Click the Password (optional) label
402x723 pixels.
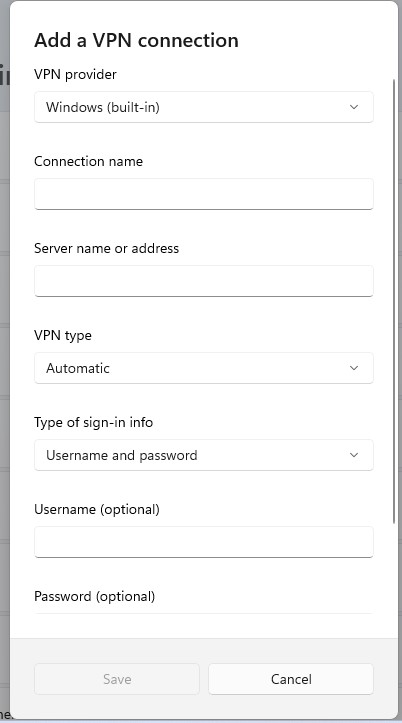click(x=95, y=597)
